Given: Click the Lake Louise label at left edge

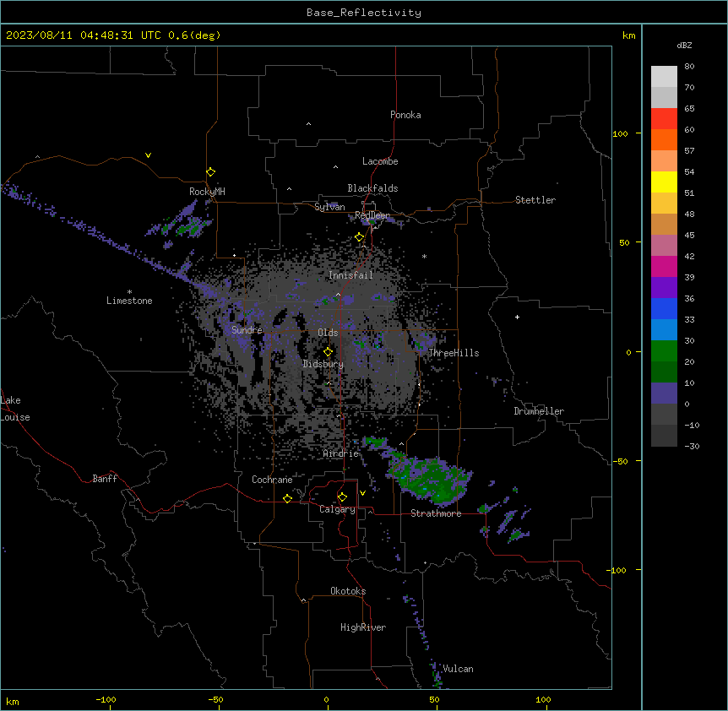Looking at the screenshot, I should point(15,409).
